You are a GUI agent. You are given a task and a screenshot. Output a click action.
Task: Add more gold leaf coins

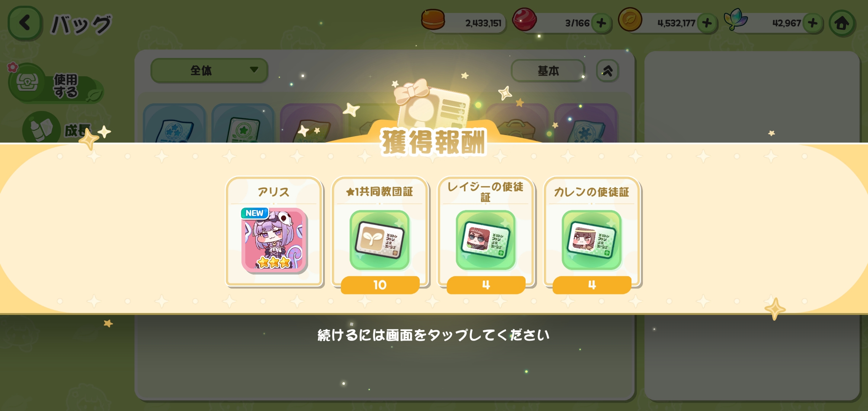707,23
